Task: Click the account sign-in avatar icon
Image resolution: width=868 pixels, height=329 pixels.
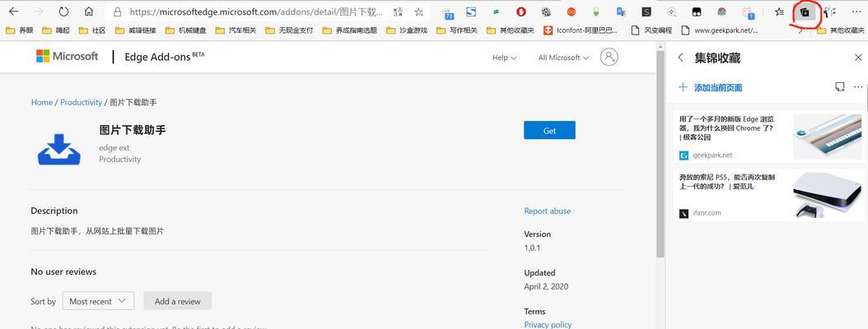Action: pyautogui.click(x=609, y=57)
